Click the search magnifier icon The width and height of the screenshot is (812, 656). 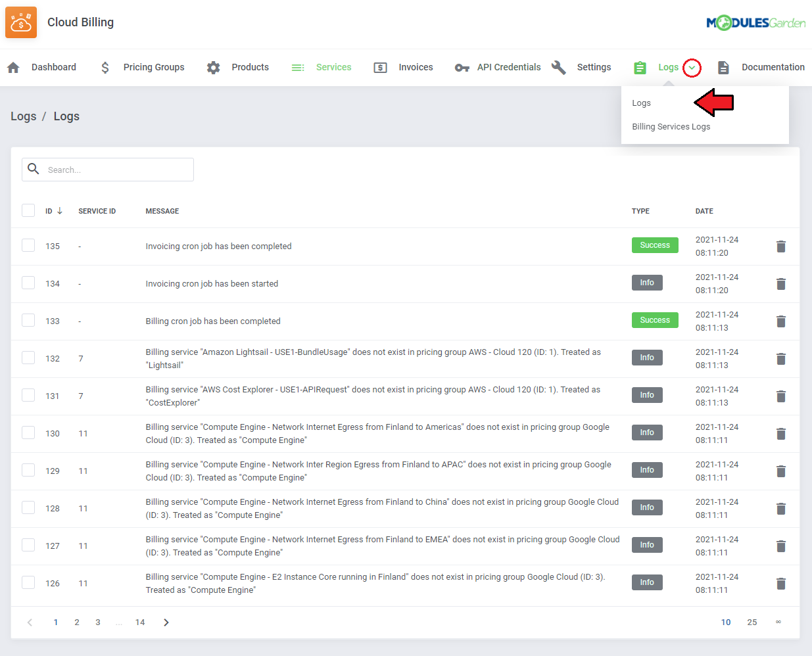pyautogui.click(x=34, y=169)
